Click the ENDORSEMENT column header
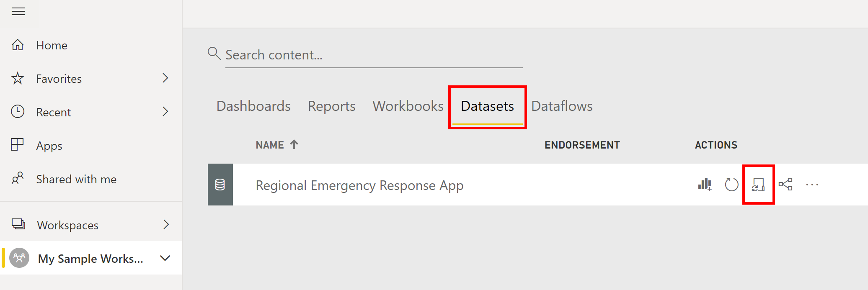Viewport: 868px width, 290px height. (582, 145)
